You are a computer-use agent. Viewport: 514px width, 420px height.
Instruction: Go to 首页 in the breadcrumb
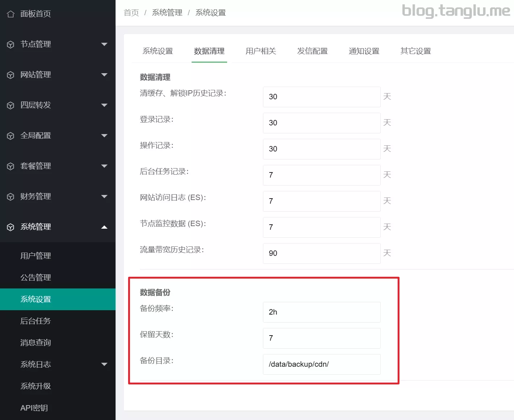[131, 13]
